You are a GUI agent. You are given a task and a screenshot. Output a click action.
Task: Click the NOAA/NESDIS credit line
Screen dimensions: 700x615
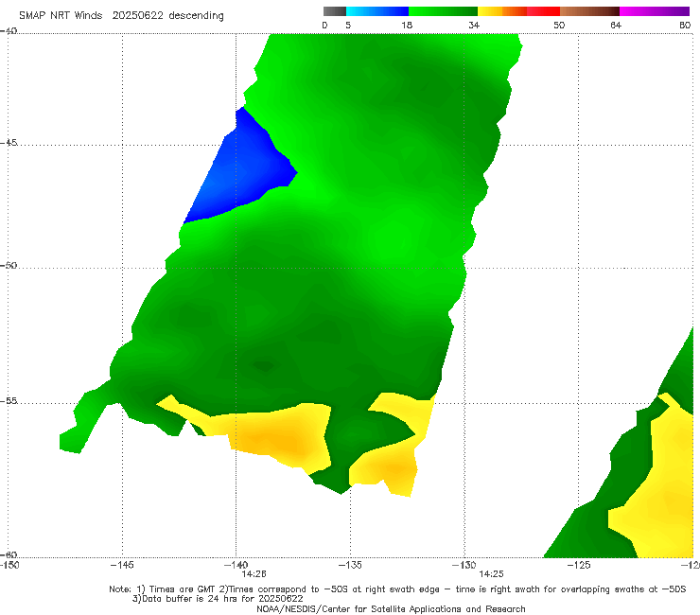coord(391,608)
